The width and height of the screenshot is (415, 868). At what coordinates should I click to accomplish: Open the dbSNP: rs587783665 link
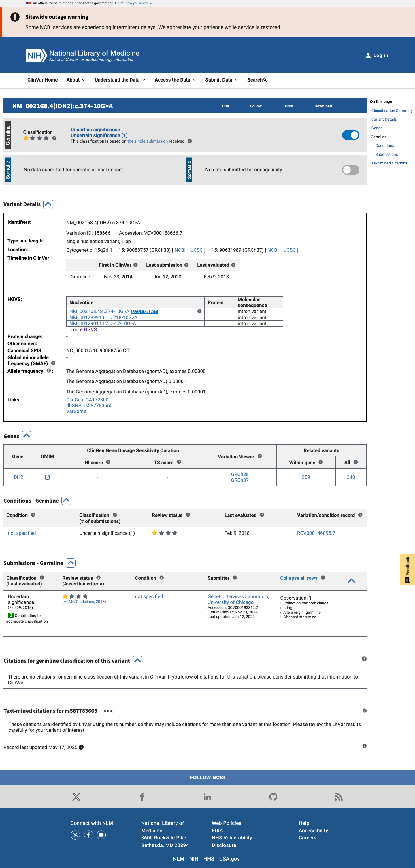coord(89,406)
